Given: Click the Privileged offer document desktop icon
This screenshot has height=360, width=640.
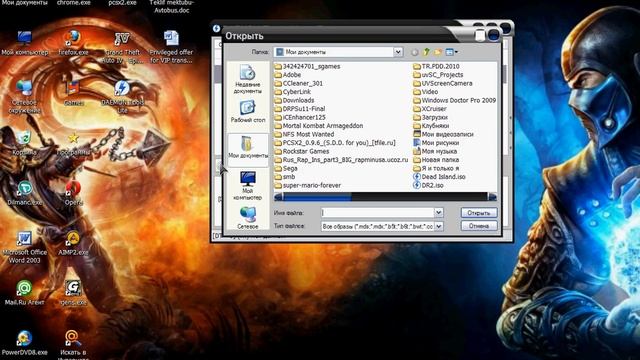Looking at the screenshot, I should click(x=171, y=47).
